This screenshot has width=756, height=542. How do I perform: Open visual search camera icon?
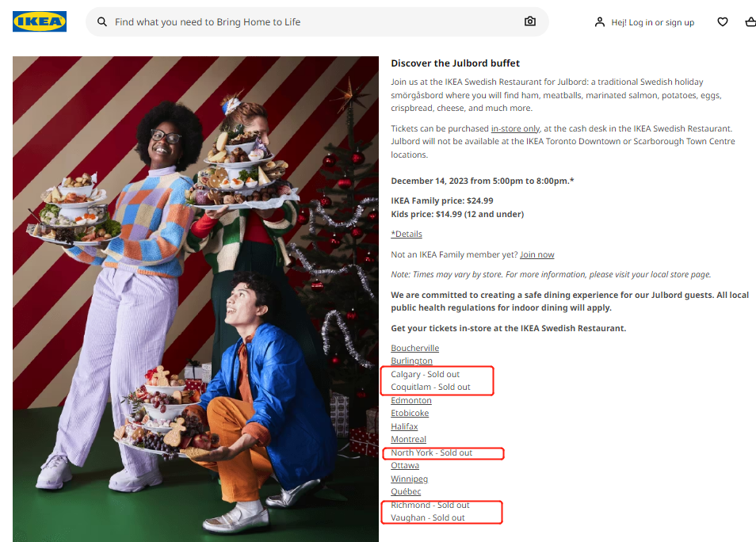point(530,21)
